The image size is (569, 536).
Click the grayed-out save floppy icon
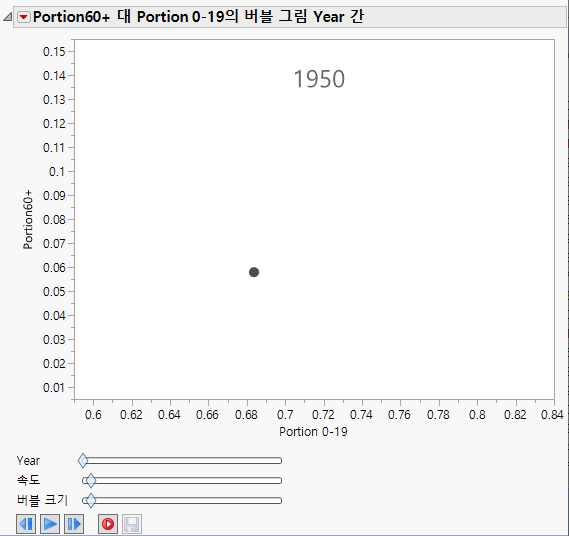tap(132, 524)
